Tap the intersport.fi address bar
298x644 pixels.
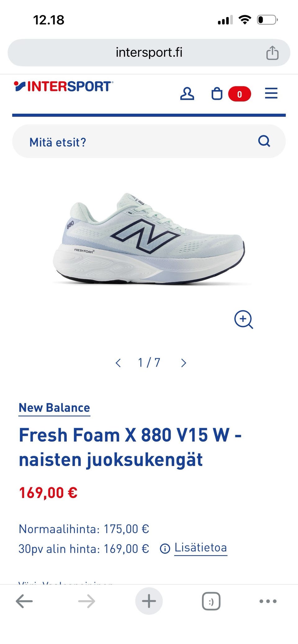click(149, 52)
